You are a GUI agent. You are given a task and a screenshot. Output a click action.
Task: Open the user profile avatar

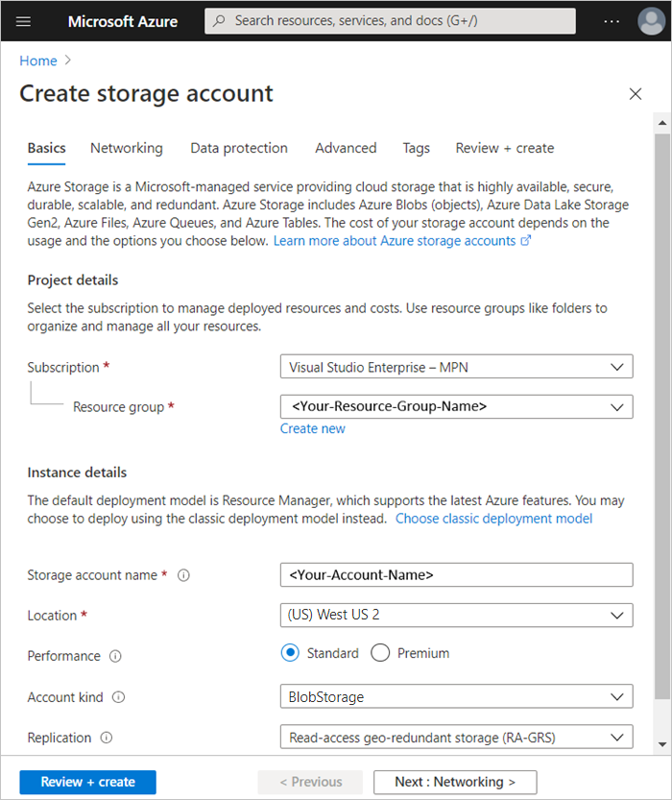[651, 20]
